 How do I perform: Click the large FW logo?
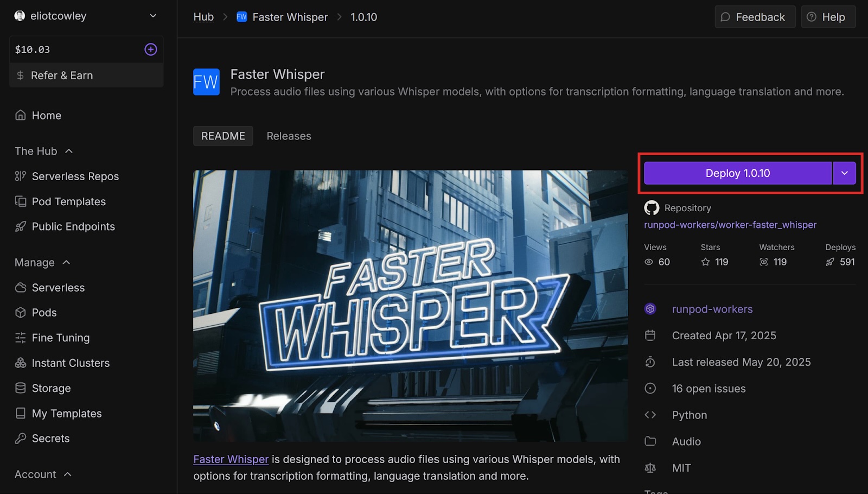tap(206, 82)
